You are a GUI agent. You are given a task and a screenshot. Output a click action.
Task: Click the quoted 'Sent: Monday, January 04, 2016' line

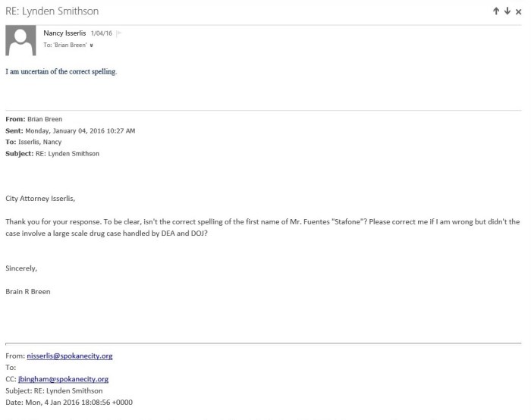pyautogui.click(x=71, y=130)
